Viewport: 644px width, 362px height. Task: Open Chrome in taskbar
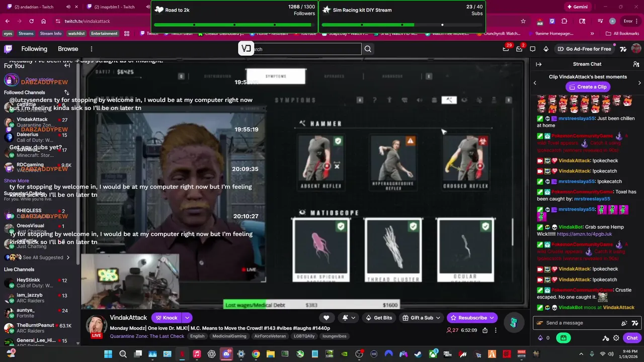point(256,354)
